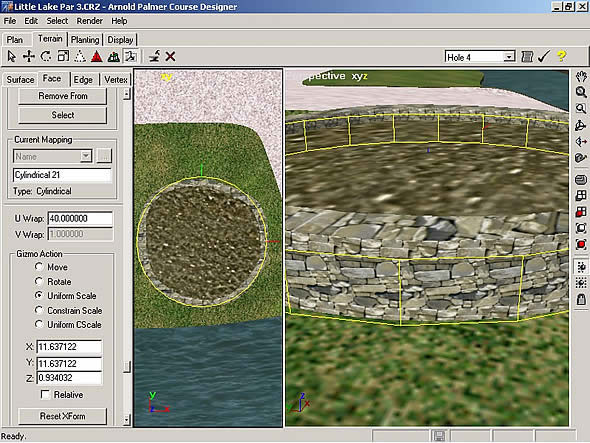
Task: Click the U Wrap value field
Action: pyautogui.click(x=80, y=218)
